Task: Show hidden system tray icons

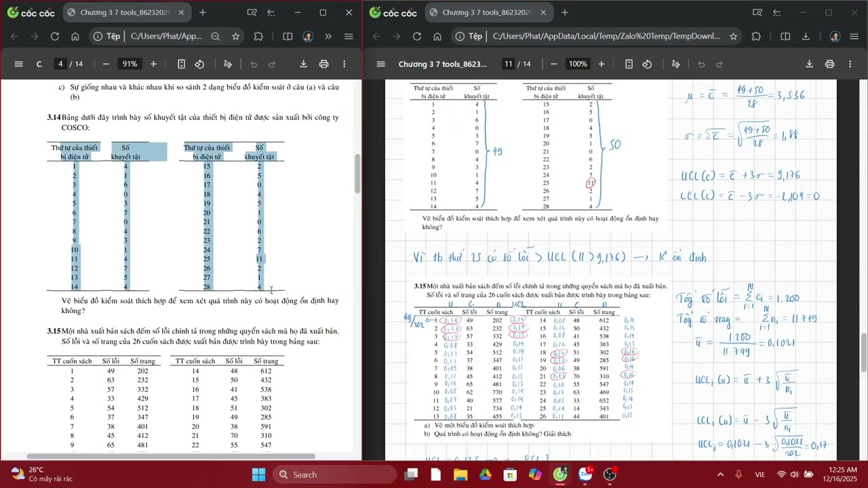Action: (720, 474)
